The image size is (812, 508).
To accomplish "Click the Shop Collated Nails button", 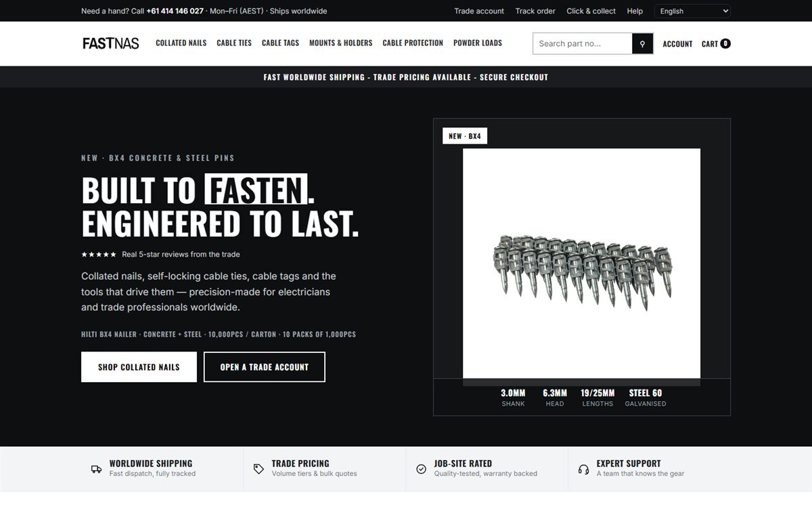I will (139, 367).
